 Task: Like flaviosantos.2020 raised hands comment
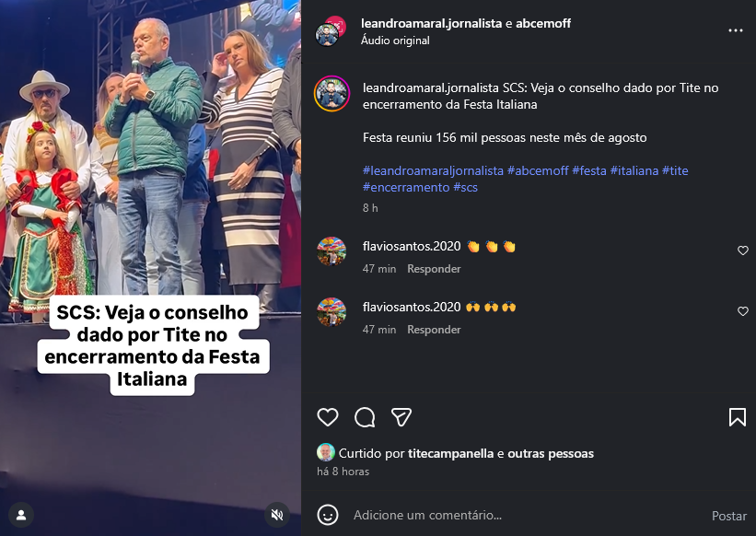(x=742, y=311)
